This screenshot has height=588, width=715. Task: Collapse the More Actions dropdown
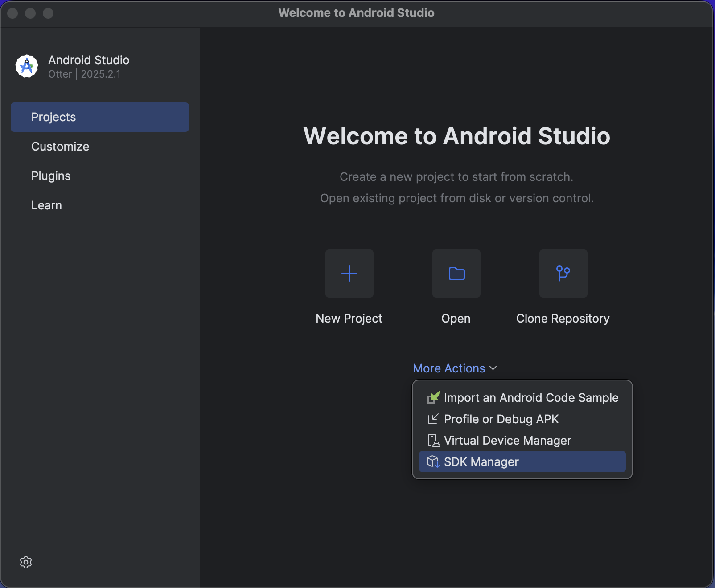(455, 368)
